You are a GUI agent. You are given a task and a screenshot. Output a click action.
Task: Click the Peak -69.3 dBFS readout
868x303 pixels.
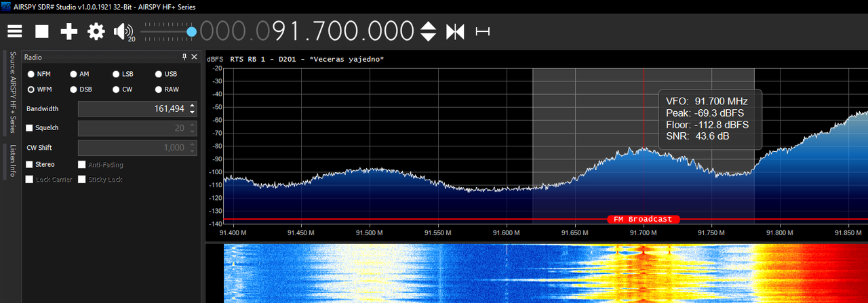point(705,113)
